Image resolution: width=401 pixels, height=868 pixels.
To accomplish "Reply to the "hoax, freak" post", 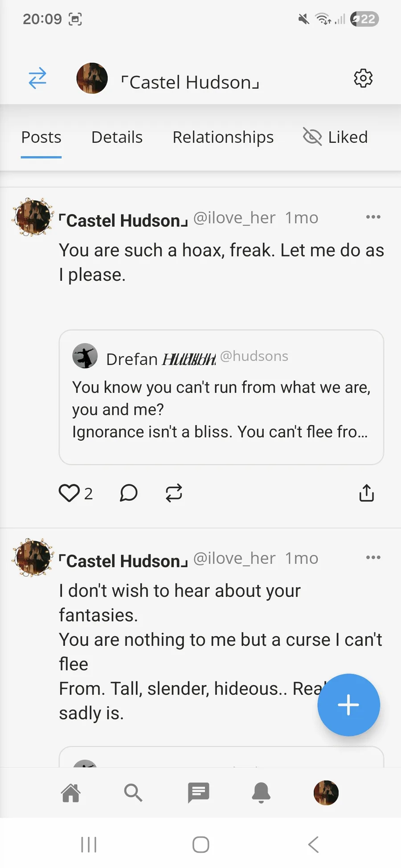I will click(128, 493).
